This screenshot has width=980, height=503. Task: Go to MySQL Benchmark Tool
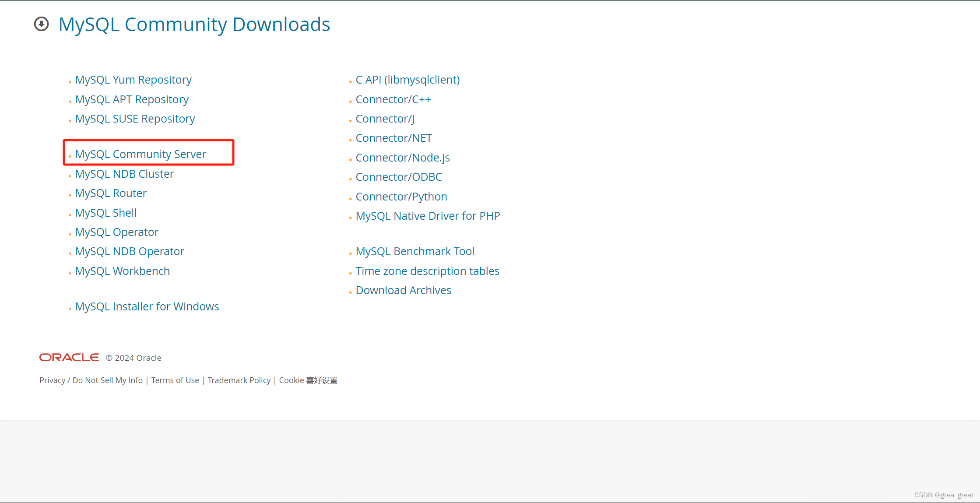415,251
